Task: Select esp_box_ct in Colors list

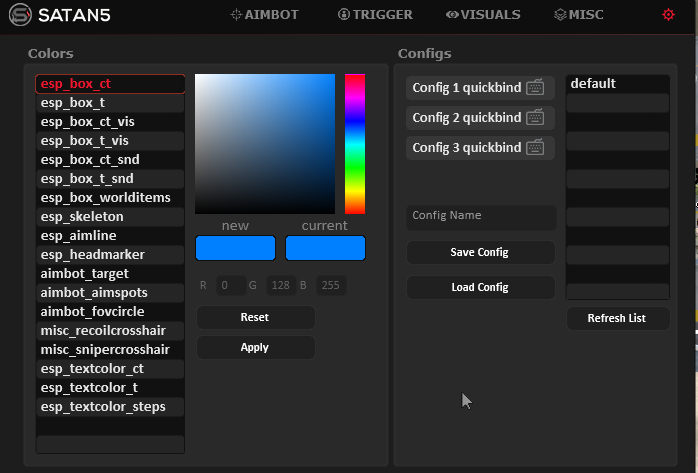Action: click(x=110, y=84)
